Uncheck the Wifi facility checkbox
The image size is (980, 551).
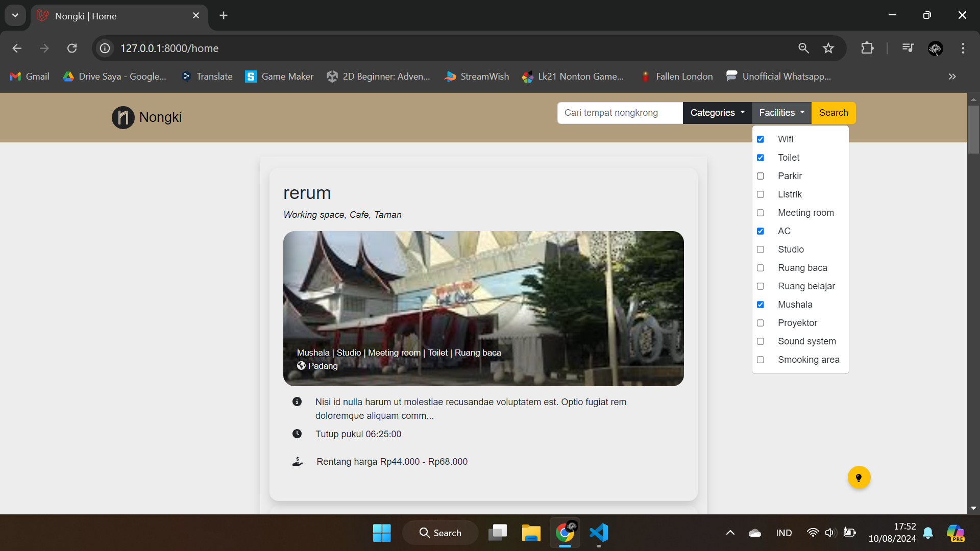tap(761, 139)
